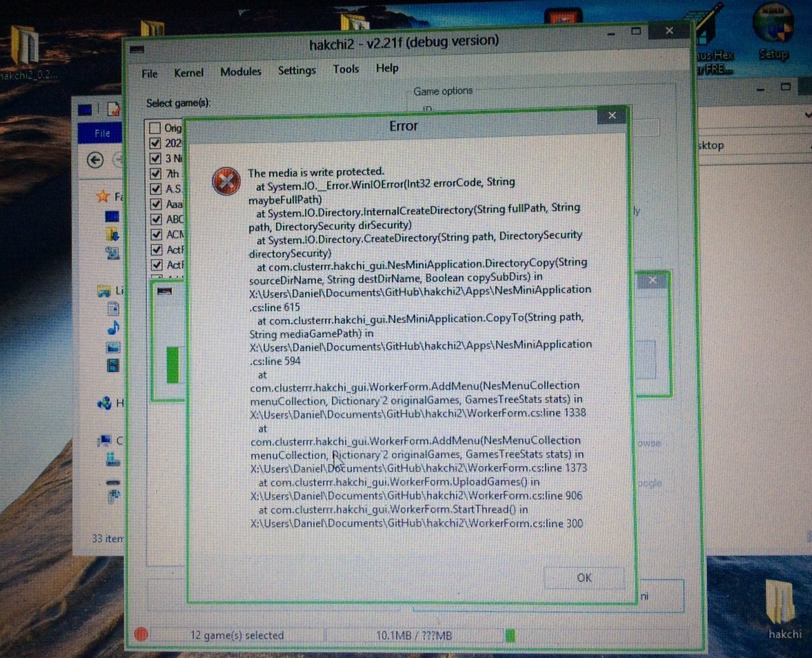Close the Error dialog with its X button

click(612, 115)
